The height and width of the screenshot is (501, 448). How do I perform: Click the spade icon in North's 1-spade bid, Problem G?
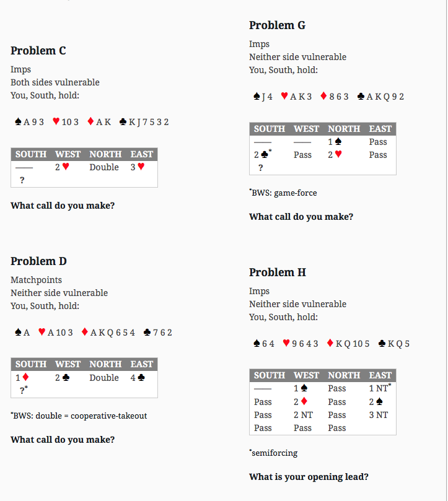point(338,141)
